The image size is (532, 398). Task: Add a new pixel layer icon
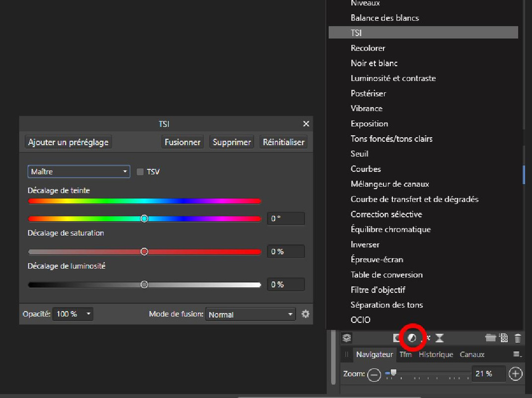tap(504, 338)
